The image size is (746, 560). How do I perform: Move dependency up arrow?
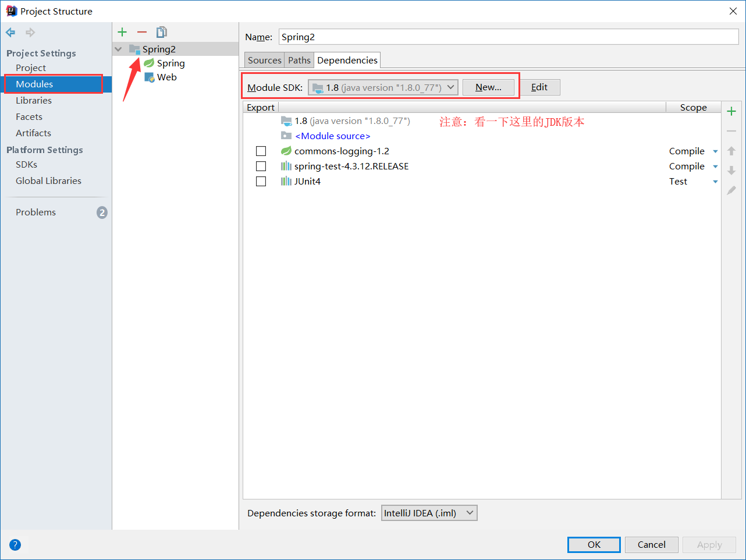pyautogui.click(x=731, y=151)
